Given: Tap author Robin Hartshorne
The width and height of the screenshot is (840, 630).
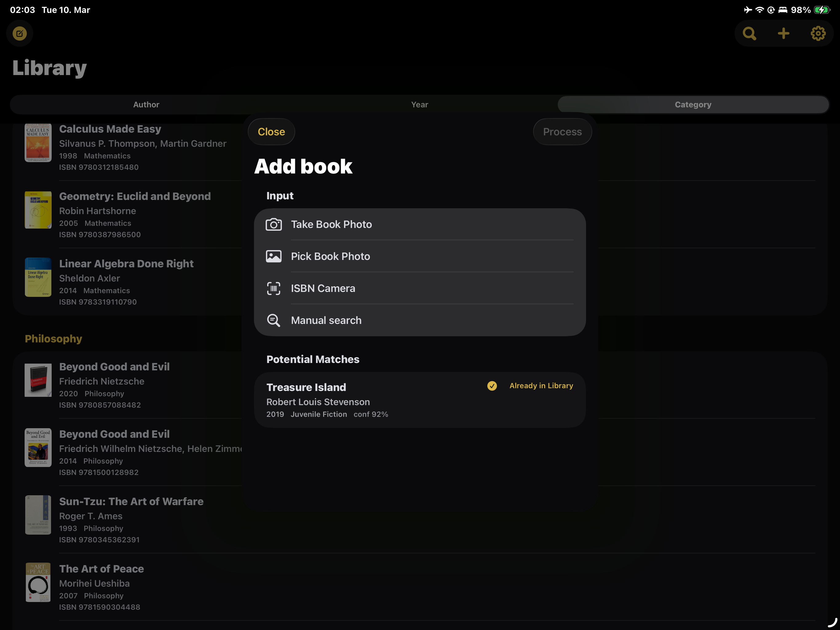Looking at the screenshot, I should (97, 211).
